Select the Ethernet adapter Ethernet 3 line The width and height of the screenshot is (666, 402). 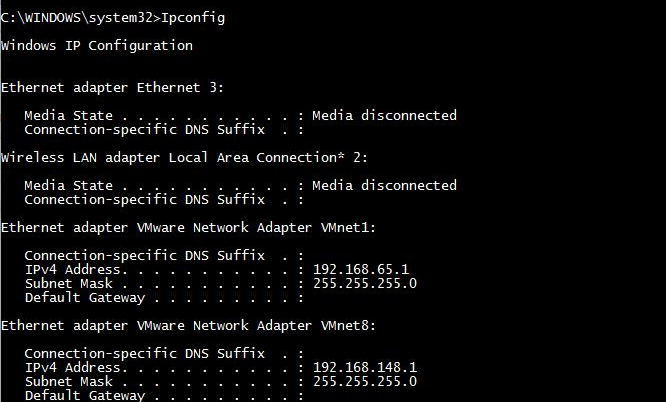coord(112,88)
